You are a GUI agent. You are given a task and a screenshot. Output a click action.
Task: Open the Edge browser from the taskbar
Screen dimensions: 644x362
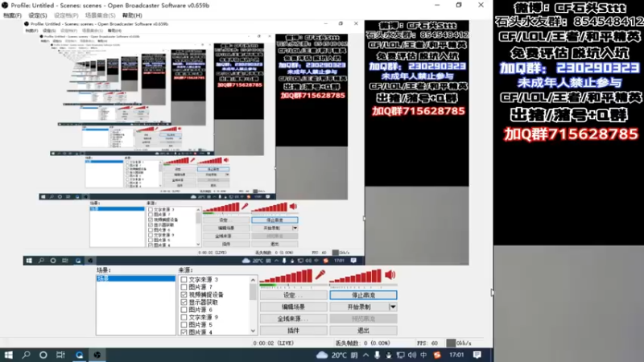pos(79,355)
